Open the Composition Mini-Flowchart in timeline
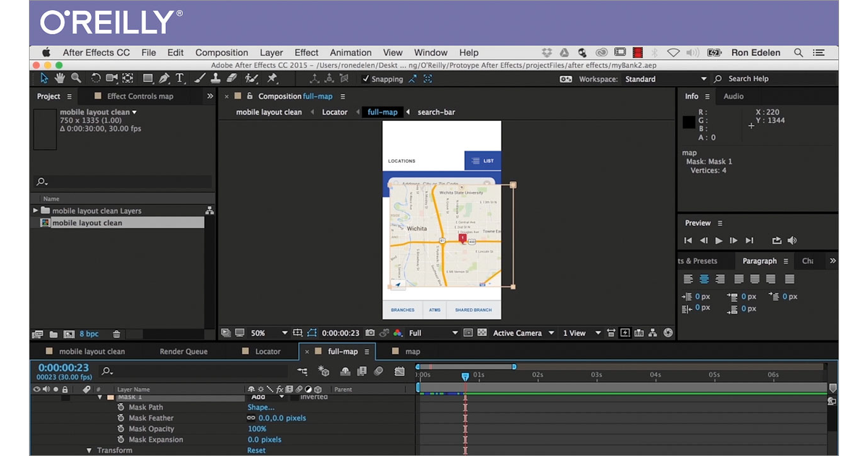 (x=302, y=371)
